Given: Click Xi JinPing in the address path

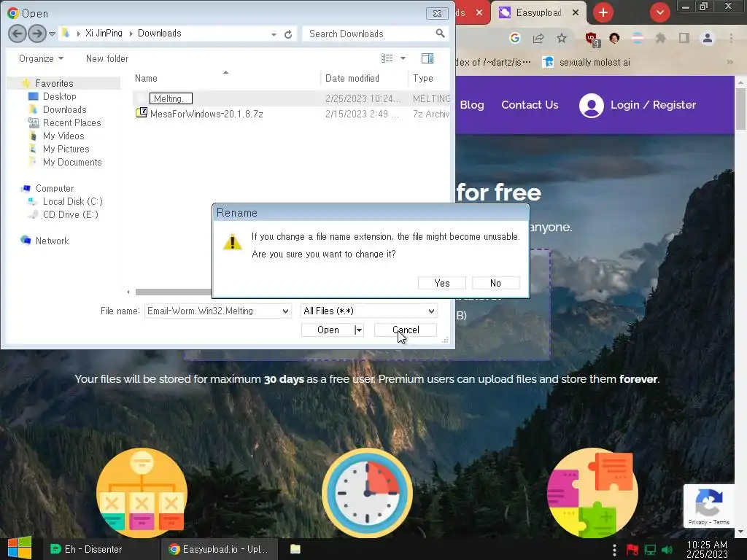Looking at the screenshot, I should tap(104, 34).
